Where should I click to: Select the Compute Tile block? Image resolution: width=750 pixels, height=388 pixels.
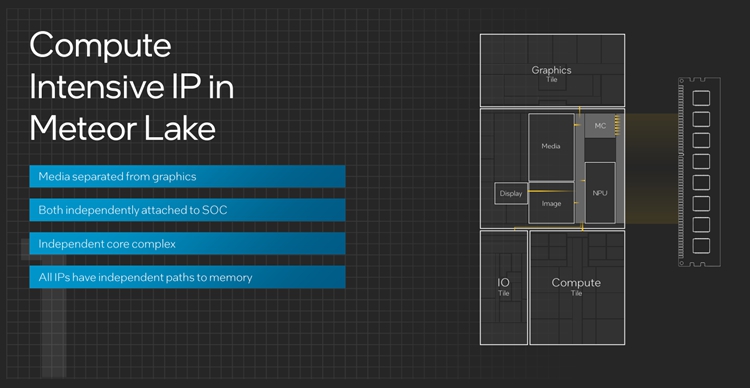(x=577, y=288)
